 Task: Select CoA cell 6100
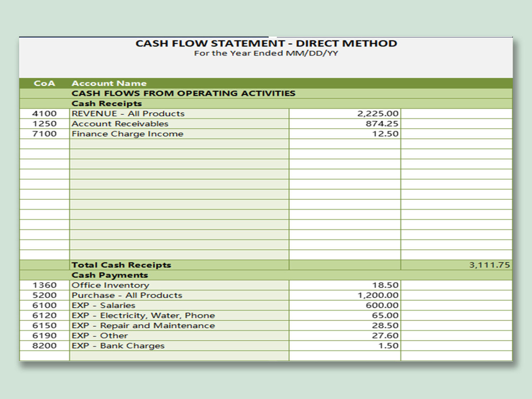44,305
